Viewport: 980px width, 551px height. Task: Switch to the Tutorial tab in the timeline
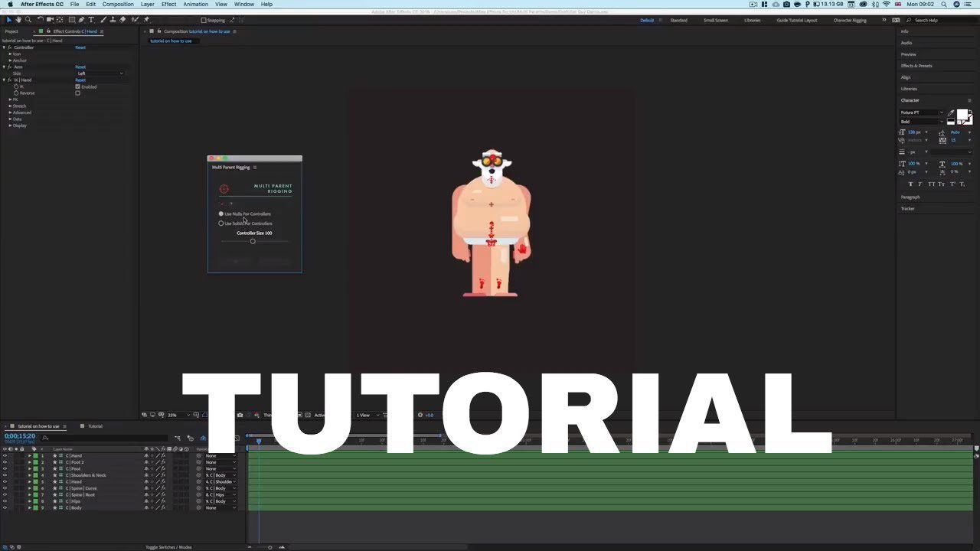(94, 426)
